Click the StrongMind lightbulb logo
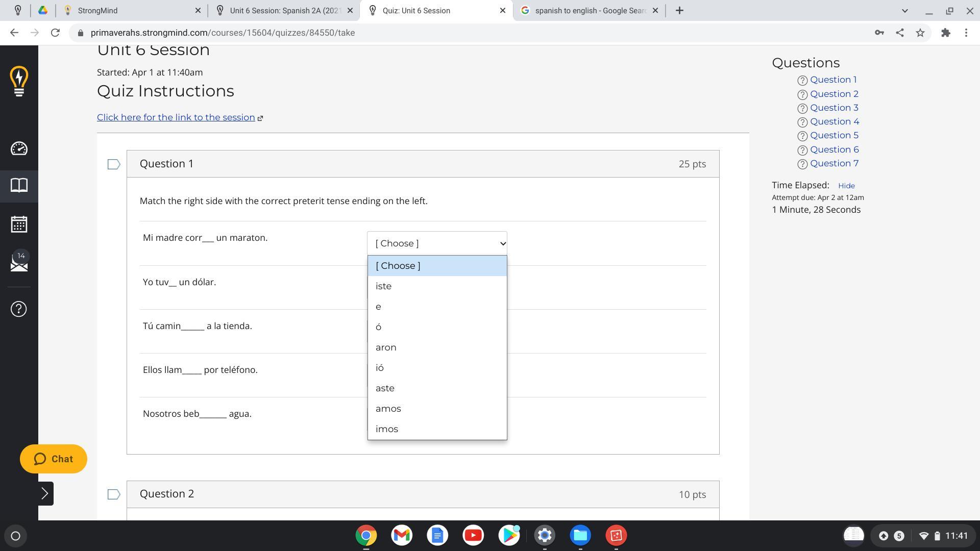Image resolution: width=980 pixels, height=551 pixels. [19, 81]
